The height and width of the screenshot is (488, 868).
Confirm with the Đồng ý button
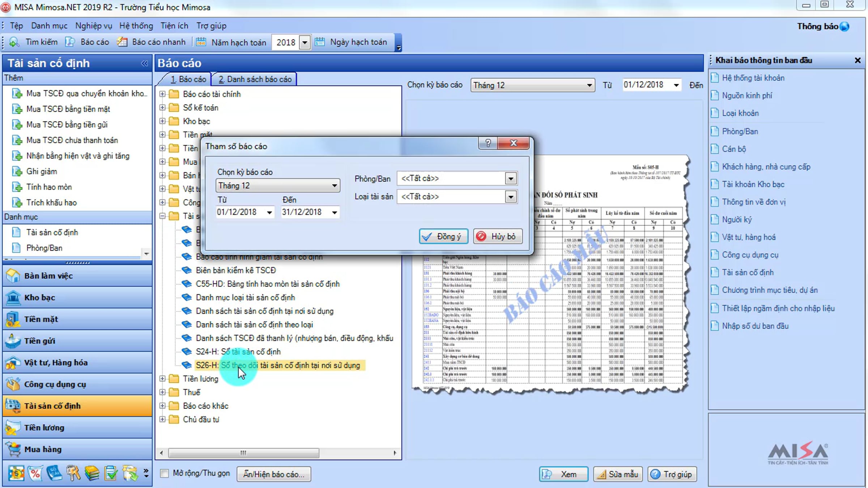pyautogui.click(x=444, y=236)
